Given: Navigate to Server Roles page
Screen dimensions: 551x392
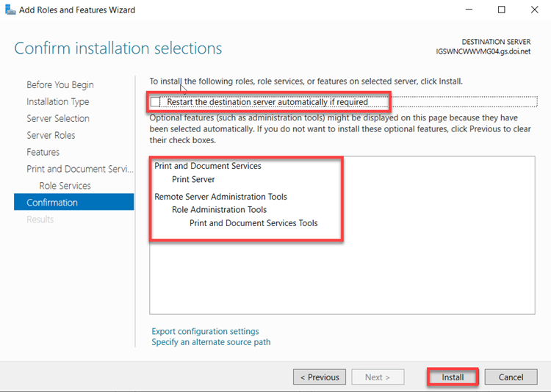Looking at the screenshot, I should (x=51, y=135).
